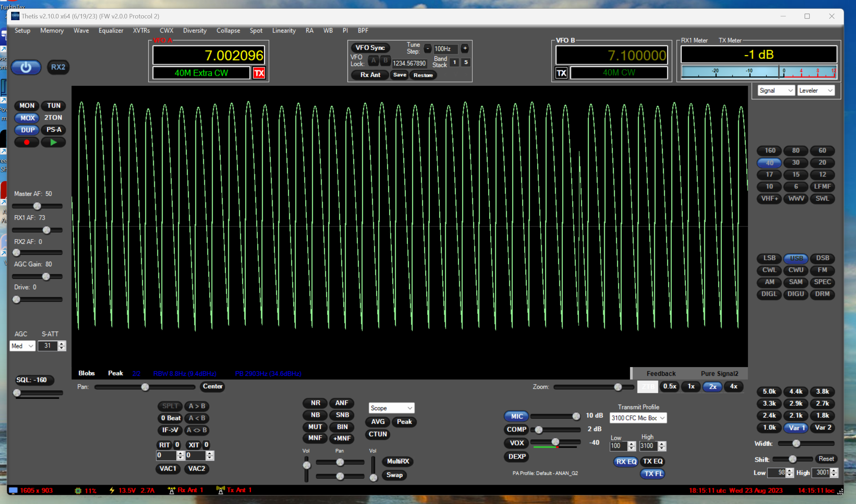Select the 20 meter band button

tap(822, 163)
